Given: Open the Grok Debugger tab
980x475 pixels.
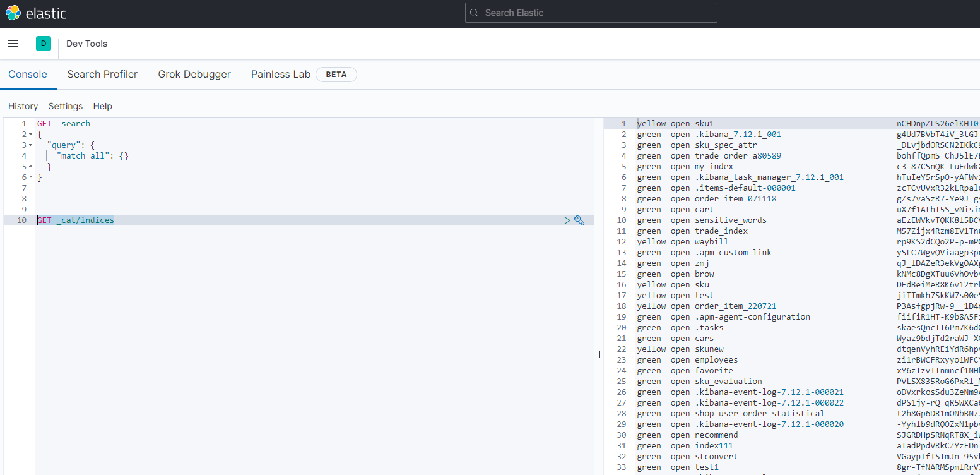Looking at the screenshot, I should 194,74.
